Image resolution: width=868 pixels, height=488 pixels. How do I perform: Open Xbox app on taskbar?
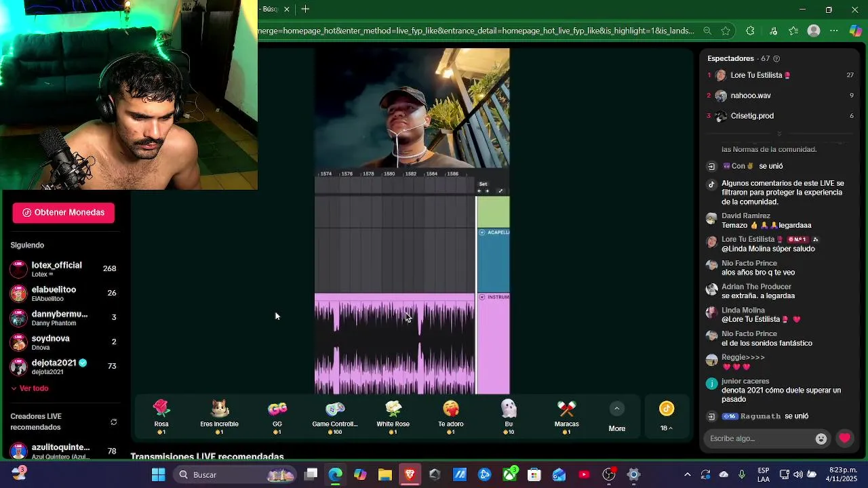tap(509, 474)
